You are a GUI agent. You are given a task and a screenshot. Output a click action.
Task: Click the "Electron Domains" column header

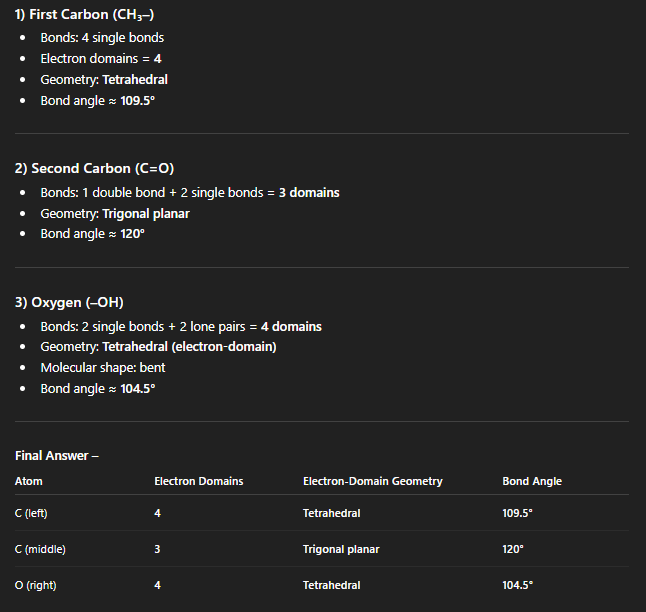[198, 481]
